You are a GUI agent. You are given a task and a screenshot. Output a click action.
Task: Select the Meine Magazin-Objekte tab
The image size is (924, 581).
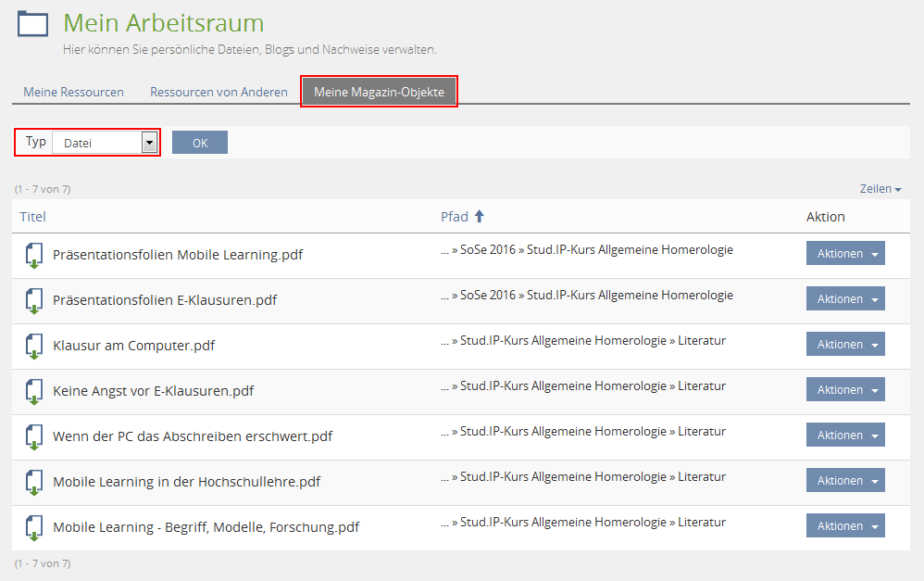(379, 93)
